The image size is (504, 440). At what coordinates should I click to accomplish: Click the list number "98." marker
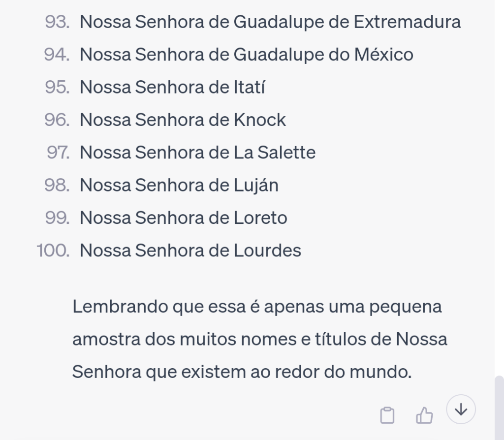coord(57,185)
